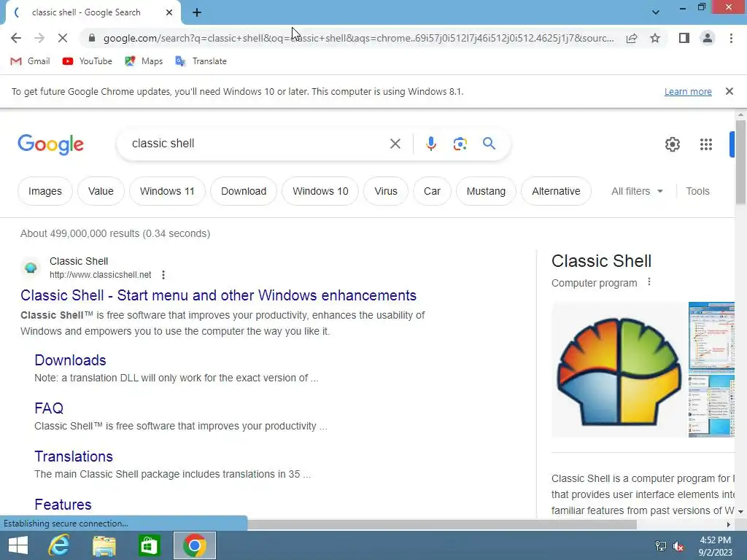The width and height of the screenshot is (747, 560).
Task: Open the search Tools button
Action: [x=697, y=191]
